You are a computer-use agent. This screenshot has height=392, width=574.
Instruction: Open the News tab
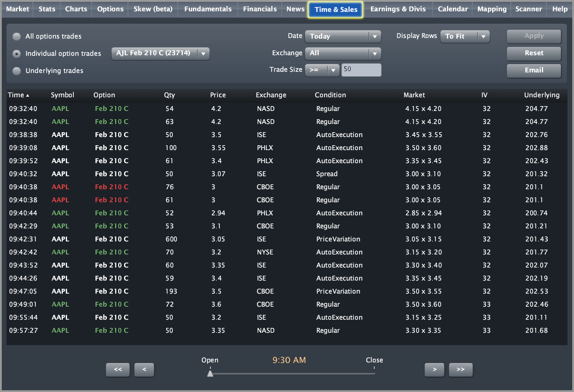click(295, 9)
